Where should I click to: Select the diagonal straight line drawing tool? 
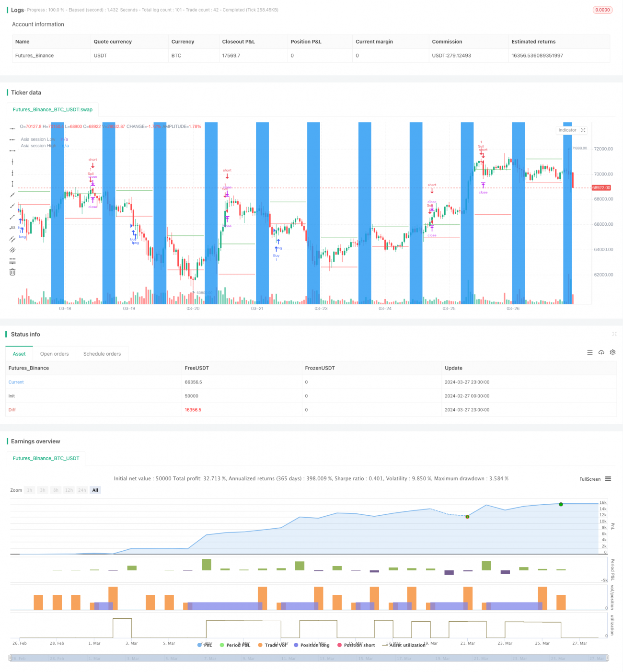[12, 195]
